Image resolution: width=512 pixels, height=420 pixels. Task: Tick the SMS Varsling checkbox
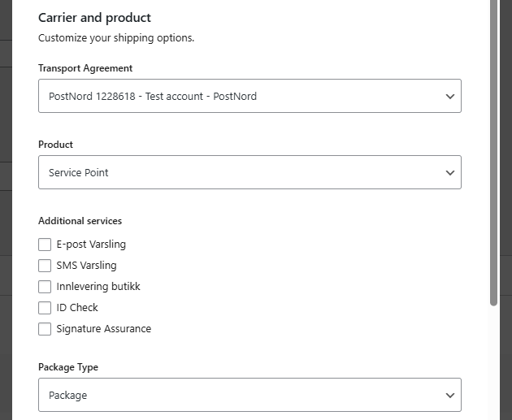coord(45,265)
